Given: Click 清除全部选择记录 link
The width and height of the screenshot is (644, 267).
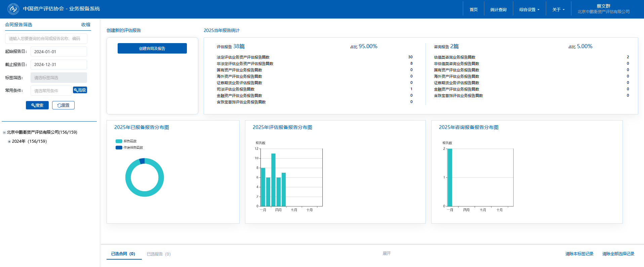Looking at the screenshot, I should coord(618,254).
